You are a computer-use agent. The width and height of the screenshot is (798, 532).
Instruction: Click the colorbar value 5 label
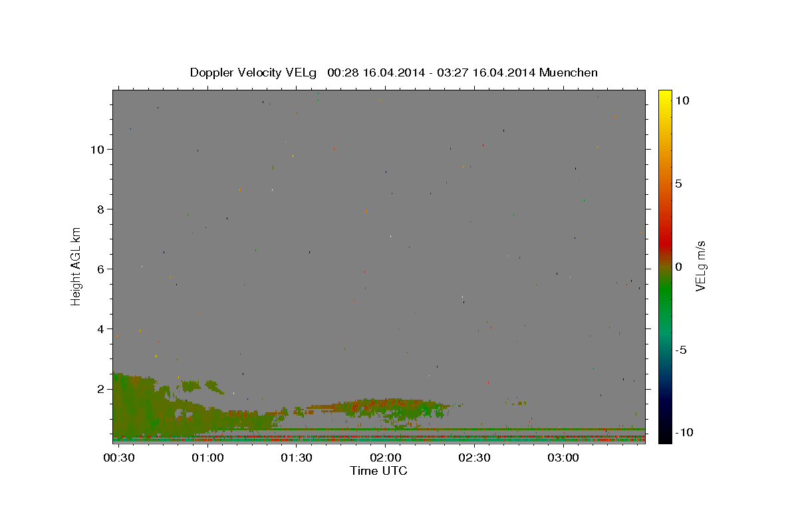tap(678, 184)
